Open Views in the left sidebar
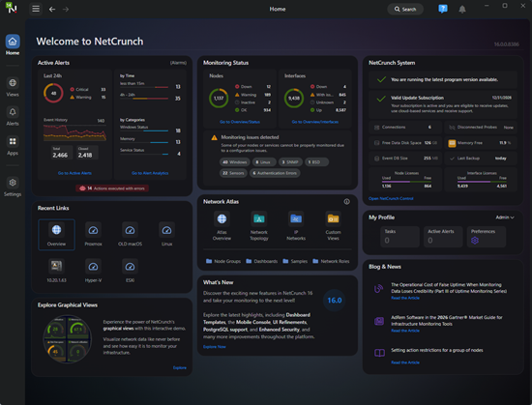 13,87
